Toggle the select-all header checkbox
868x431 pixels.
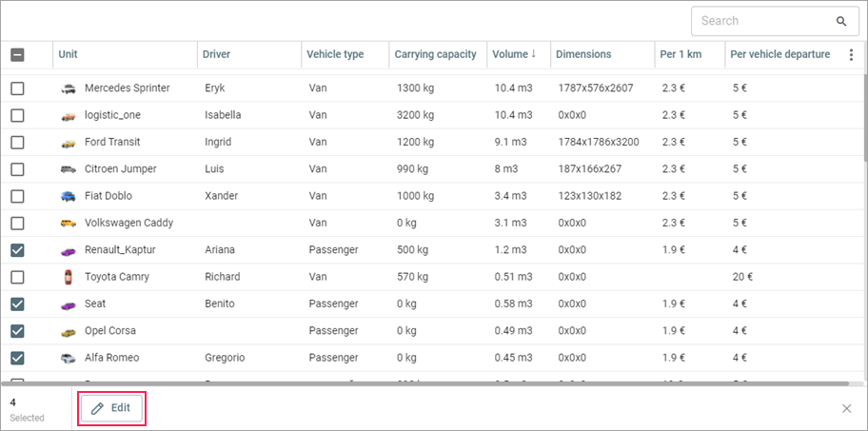17,55
